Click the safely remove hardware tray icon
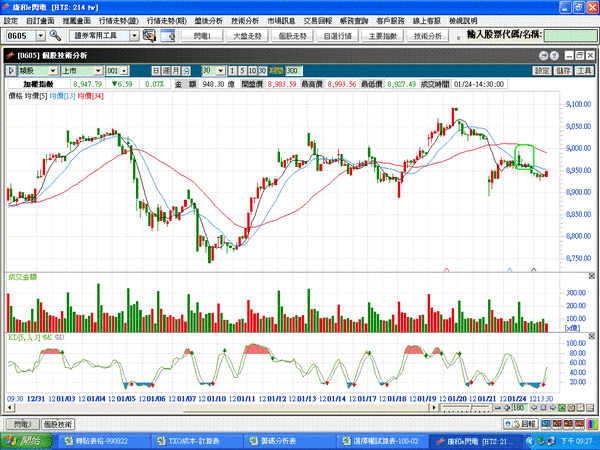 (541, 441)
